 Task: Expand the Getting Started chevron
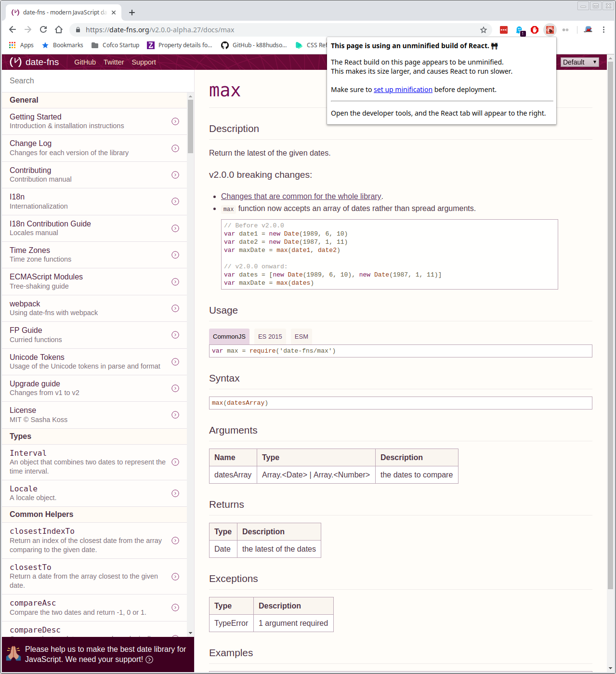click(x=175, y=121)
